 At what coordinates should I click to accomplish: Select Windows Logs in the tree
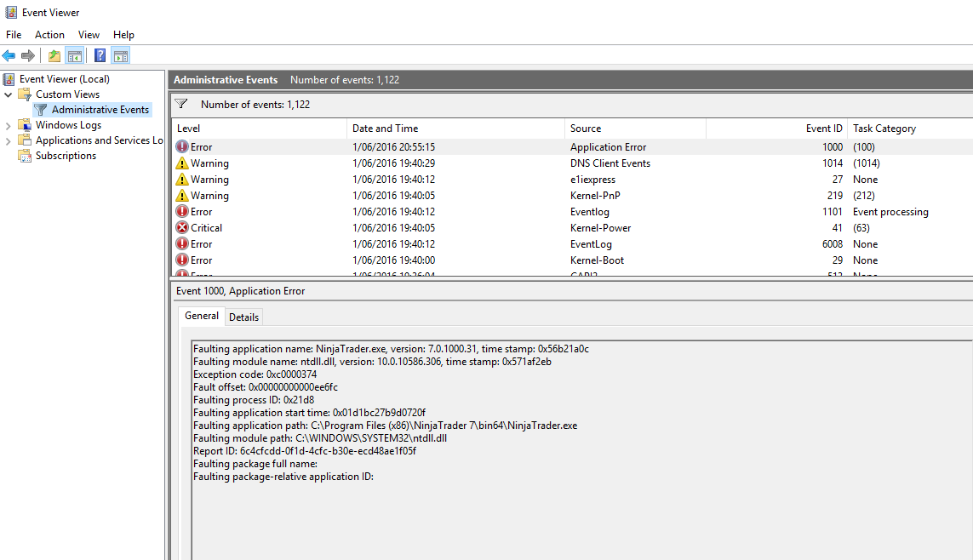click(x=68, y=124)
